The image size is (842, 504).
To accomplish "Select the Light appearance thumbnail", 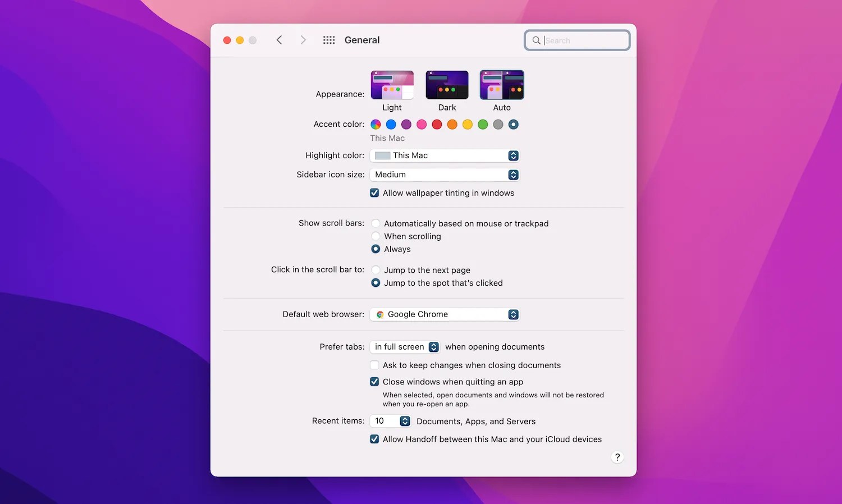I will pos(392,84).
